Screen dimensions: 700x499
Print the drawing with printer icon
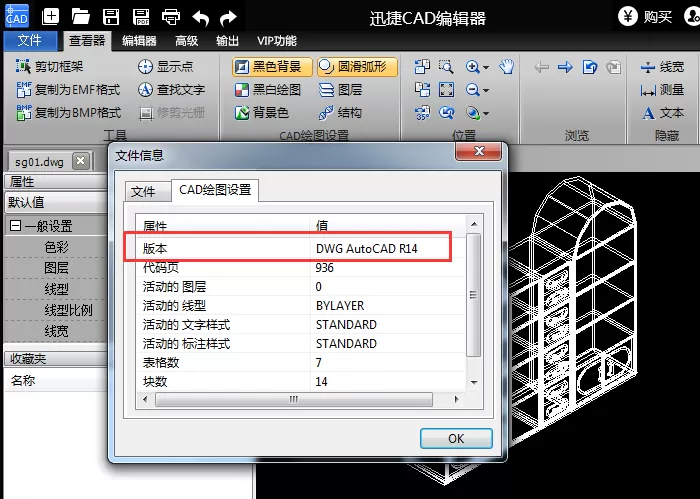coord(171,17)
